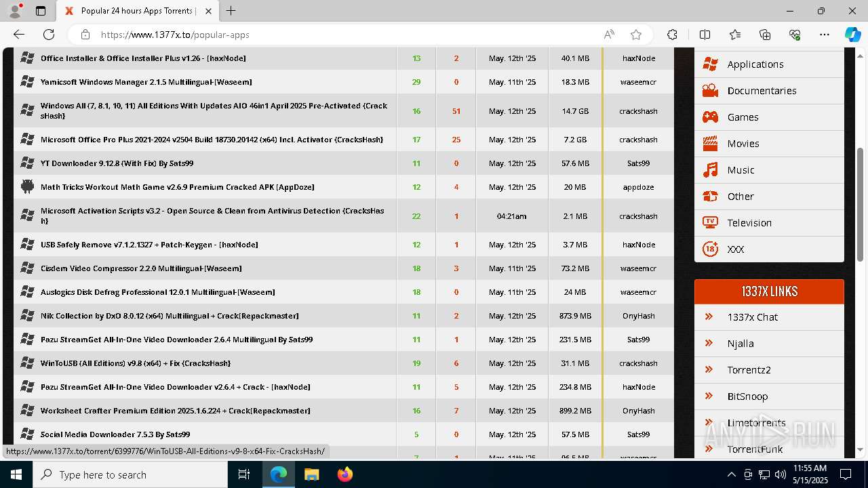Open Worksheet Crafter Premium Edition torrent
This screenshot has width=868, height=488.
(176, 411)
